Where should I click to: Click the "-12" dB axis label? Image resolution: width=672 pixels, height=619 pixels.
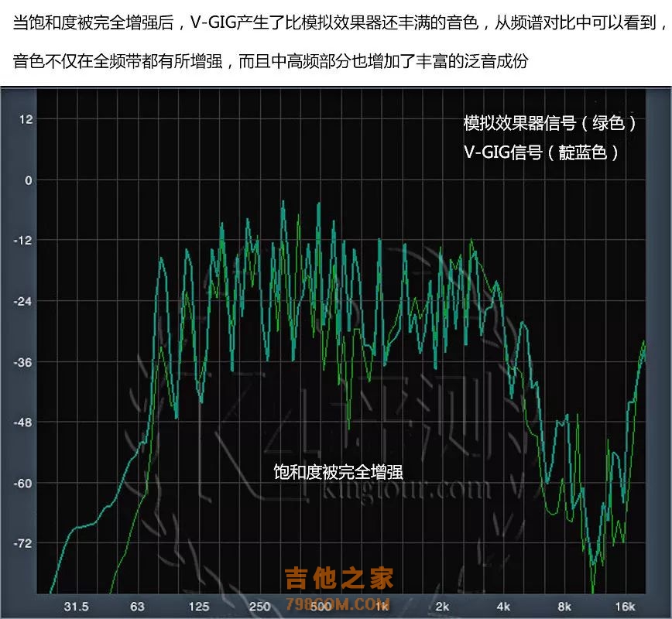(x=23, y=241)
